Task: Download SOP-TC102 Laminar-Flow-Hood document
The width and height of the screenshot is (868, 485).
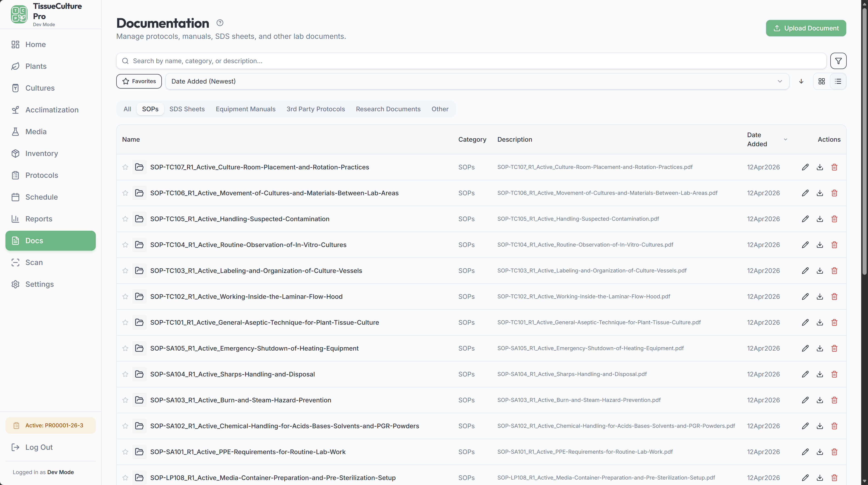Action: coord(820,297)
